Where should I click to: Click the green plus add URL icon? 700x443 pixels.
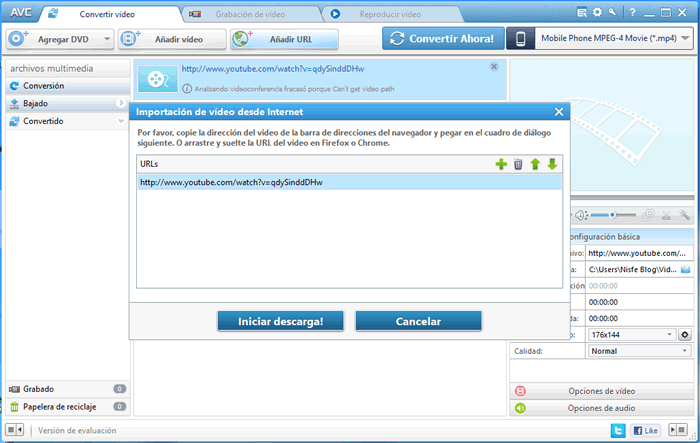click(x=501, y=164)
